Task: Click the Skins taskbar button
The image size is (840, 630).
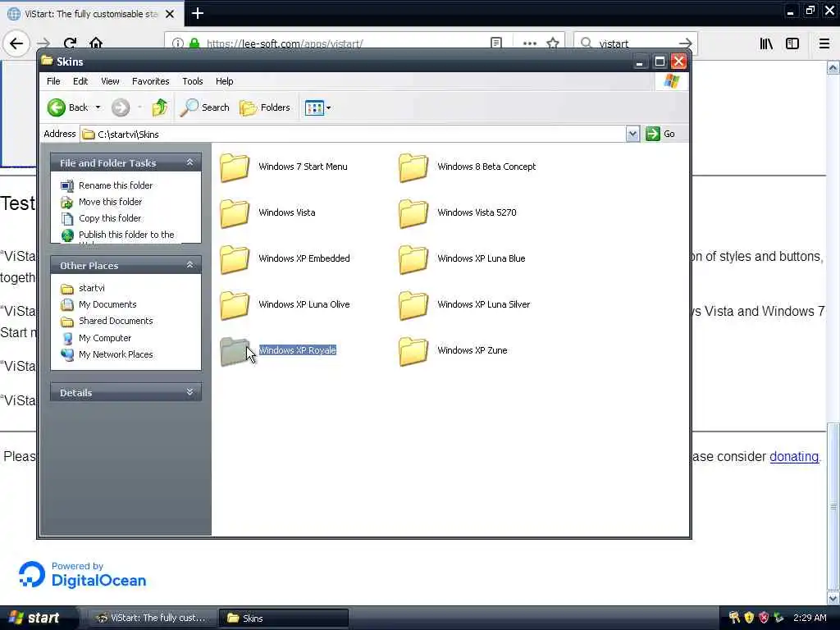Action: pos(284,619)
